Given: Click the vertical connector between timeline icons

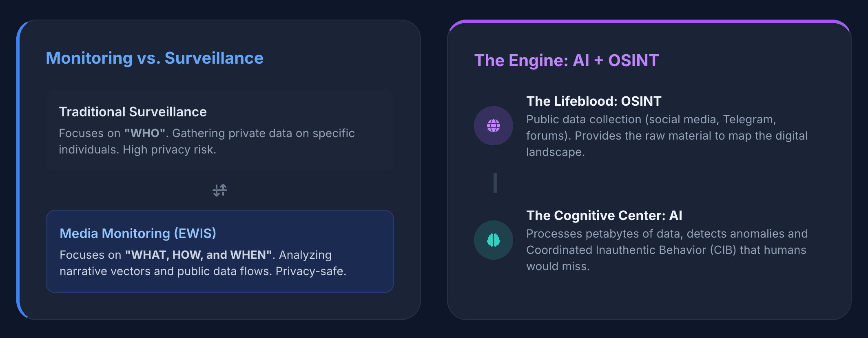Looking at the screenshot, I should (495, 183).
